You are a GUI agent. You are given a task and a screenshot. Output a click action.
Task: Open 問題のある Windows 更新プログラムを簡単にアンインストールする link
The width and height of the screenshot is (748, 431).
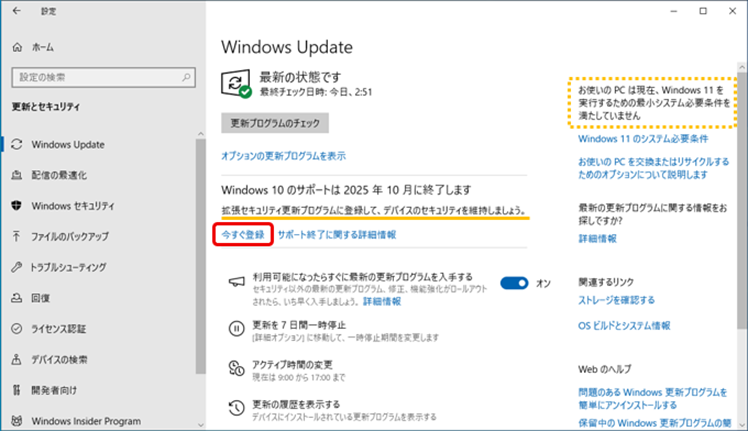click(653, 399)
